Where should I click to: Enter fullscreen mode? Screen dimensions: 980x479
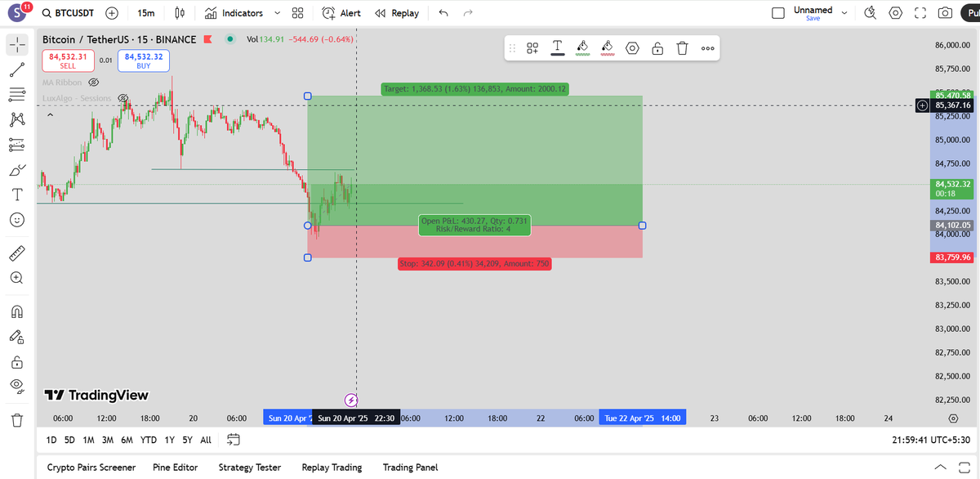[920, 13]
